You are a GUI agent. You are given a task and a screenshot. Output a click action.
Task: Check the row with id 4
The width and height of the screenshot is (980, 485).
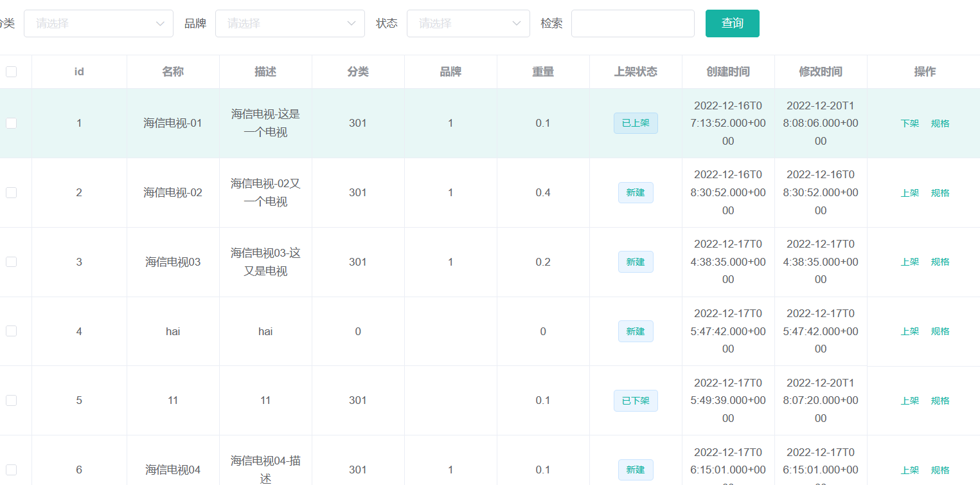(12, 331)
